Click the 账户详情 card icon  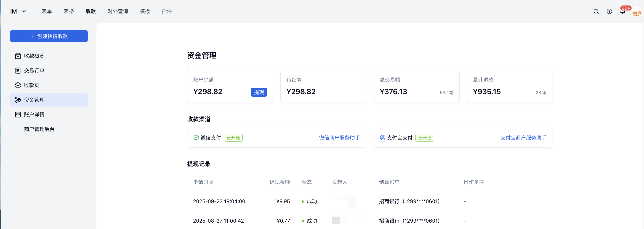[18, 114]
